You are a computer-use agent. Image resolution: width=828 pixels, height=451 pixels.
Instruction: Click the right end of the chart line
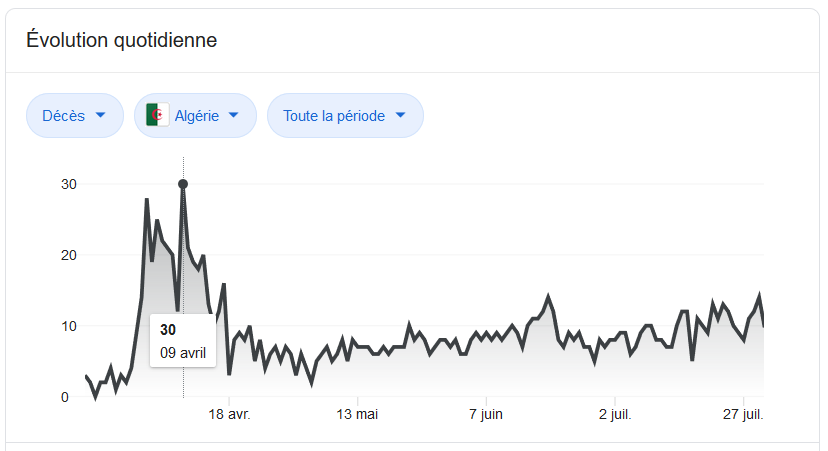(764, 325)
